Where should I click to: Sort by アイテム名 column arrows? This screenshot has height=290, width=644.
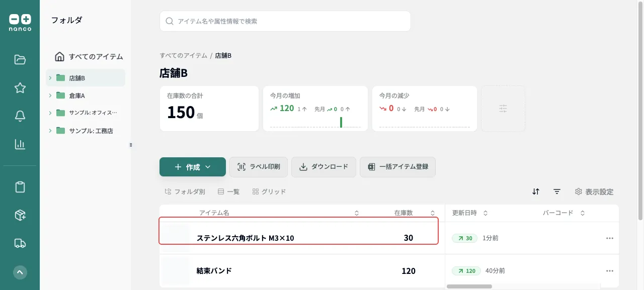(357, 213)
